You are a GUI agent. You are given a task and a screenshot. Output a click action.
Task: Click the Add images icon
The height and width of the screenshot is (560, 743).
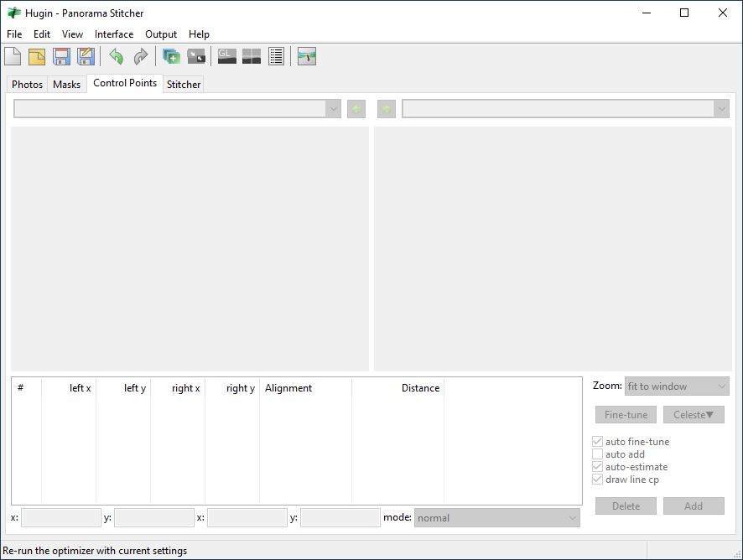(172, 56)
